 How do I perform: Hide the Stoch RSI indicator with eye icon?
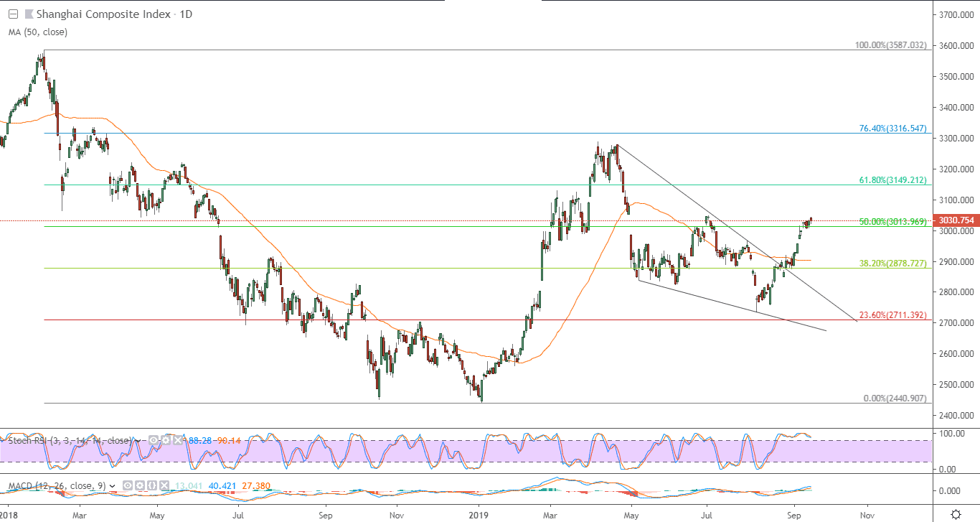pyautogui.click(x=153, y=440)
